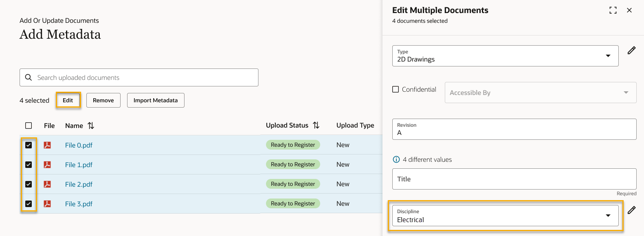
Task: Uncheck the File 1.pdf row checkbox
Action: point(29,165)
